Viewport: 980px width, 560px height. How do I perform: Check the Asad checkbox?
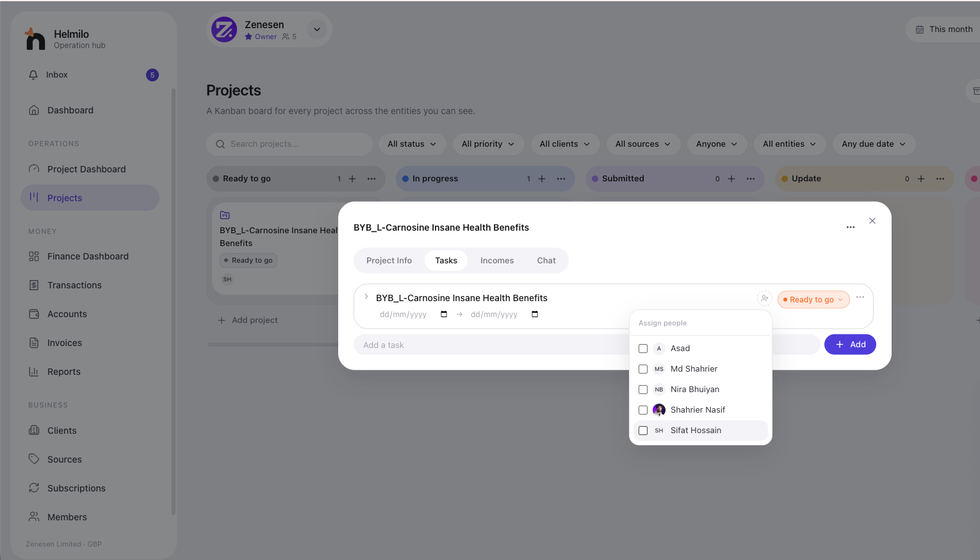643,349
